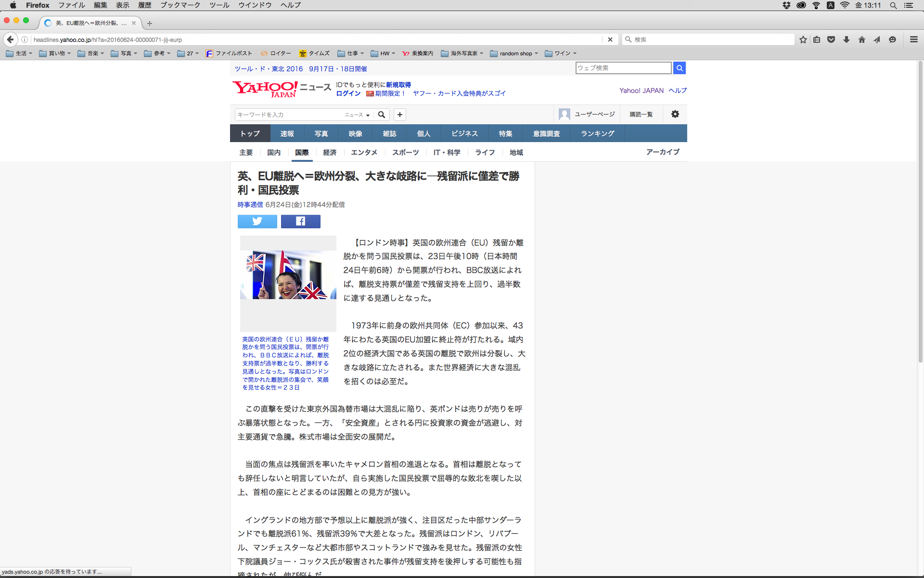Screen dimensions: 924x578
Task: Bookmark this page with star icon
Action: (803, 39)
